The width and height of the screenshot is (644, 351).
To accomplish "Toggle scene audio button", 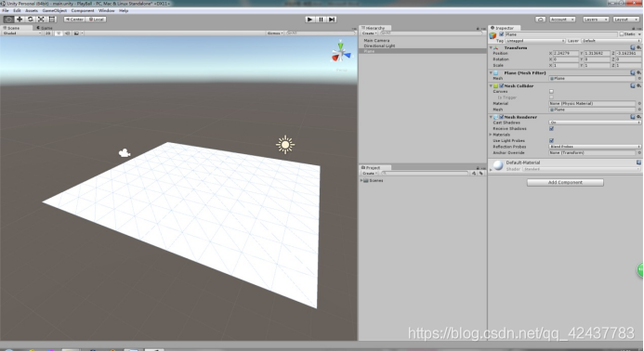I will point(67,33).
